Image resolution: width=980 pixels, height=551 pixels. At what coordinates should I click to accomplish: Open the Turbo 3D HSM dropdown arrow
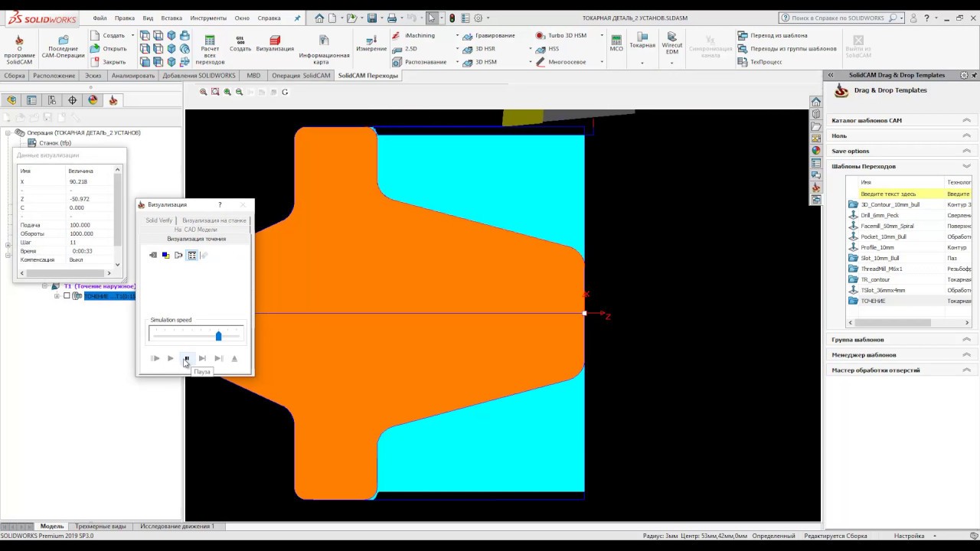coord(601,35)
